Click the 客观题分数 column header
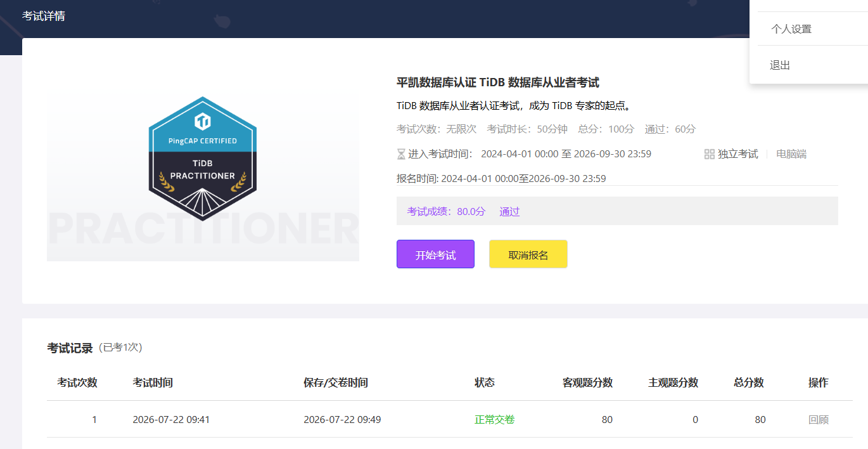Image resolution: width=868 pixels, height=449 pixels. pos(587,382)
